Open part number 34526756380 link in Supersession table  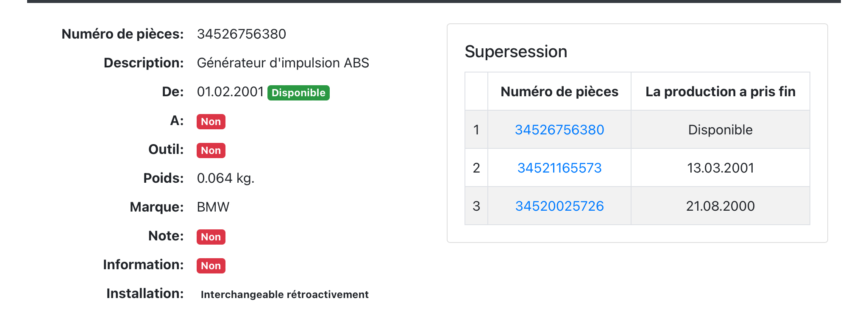[559, 130]
